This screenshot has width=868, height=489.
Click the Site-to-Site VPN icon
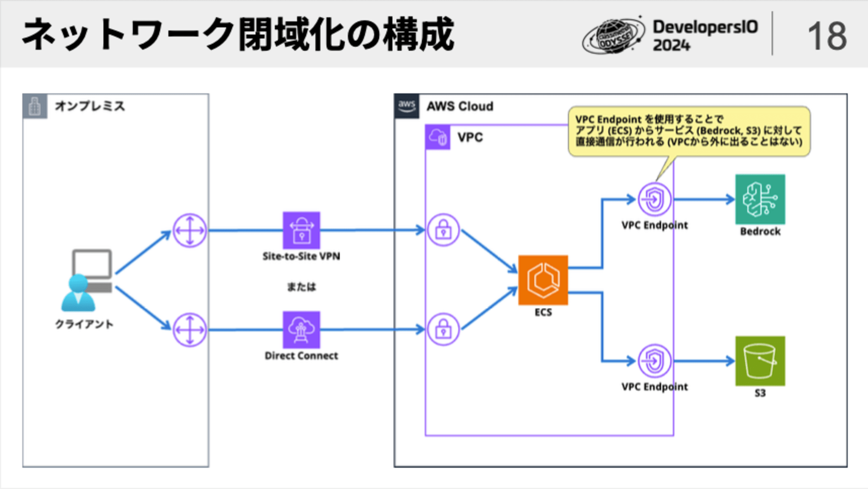301,230
